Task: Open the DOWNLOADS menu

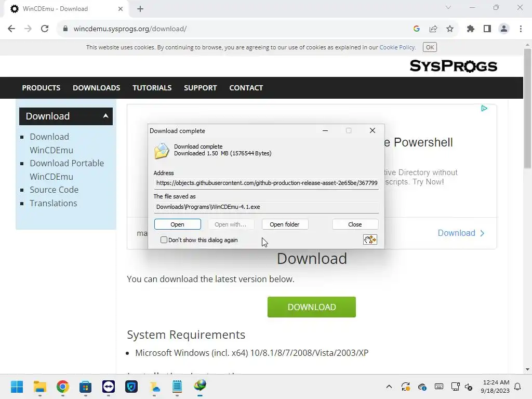Action: [96, 88]
